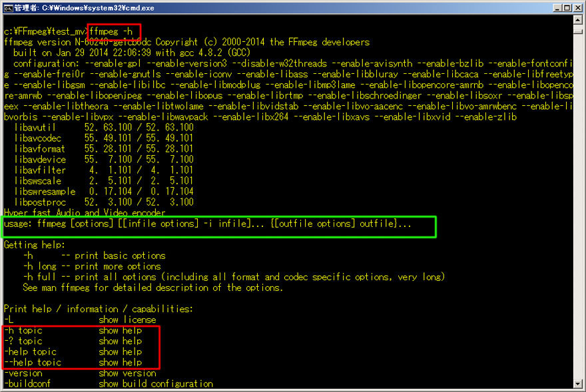
Task: Click the "--enable-libvidstab" flag
Action: click(254, 106)
